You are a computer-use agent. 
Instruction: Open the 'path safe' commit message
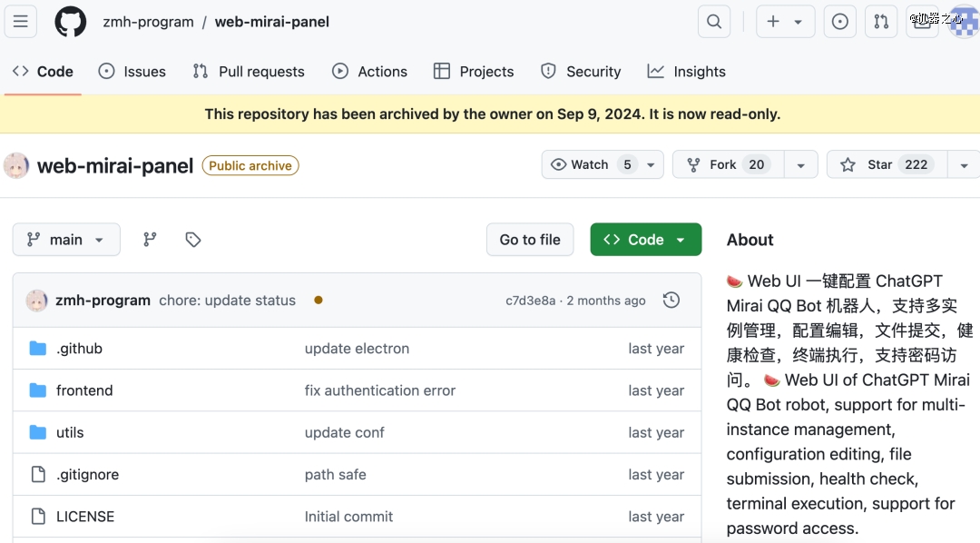pos(336,474)
